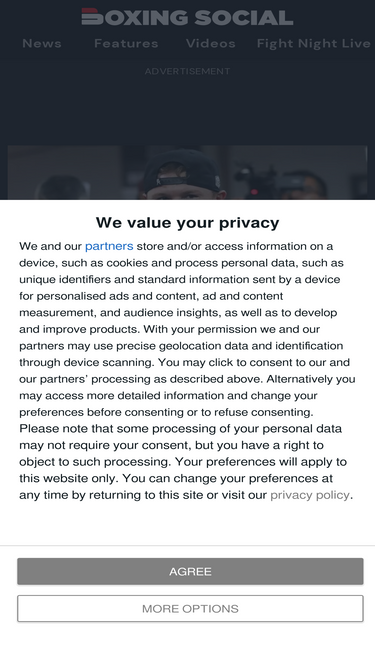Accept cookies with the AGREE button

[190, 571]
